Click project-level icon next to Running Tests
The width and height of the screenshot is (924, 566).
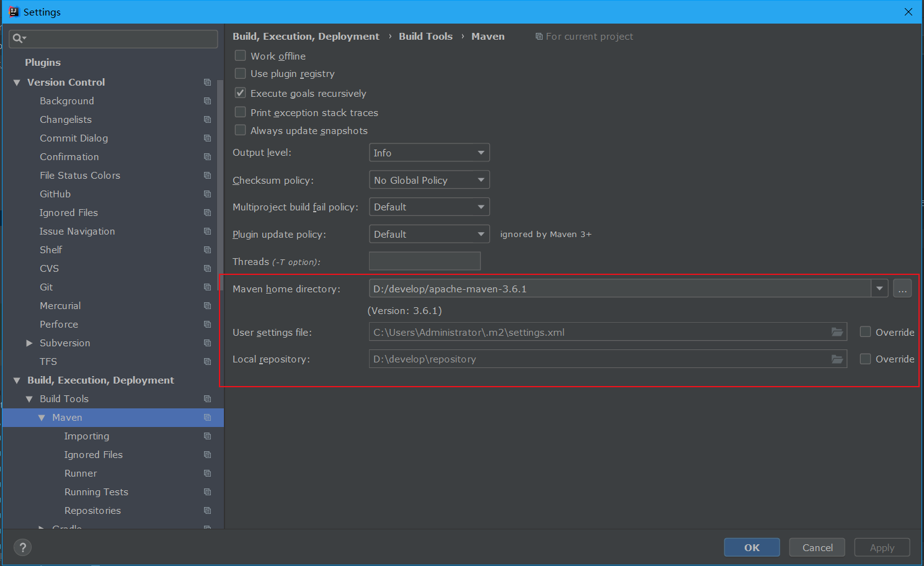coord(207,492)
